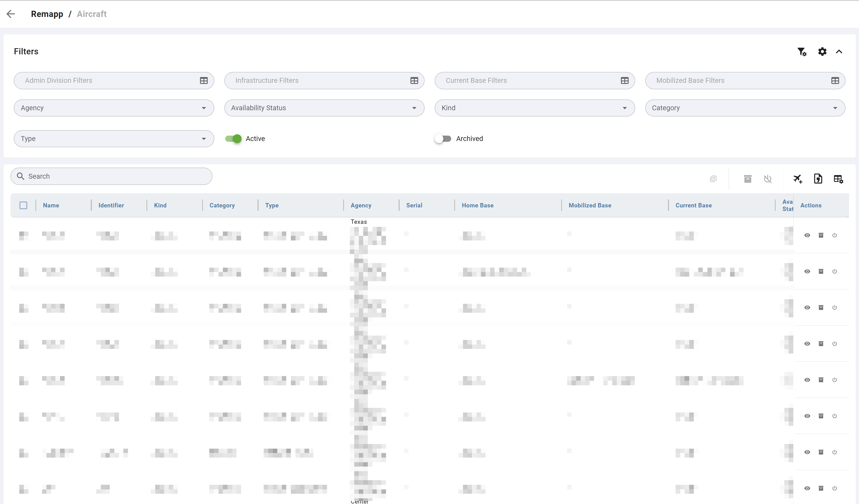Click the Actions column header
The image size is (859, 504).
click(x=811, y=205)
